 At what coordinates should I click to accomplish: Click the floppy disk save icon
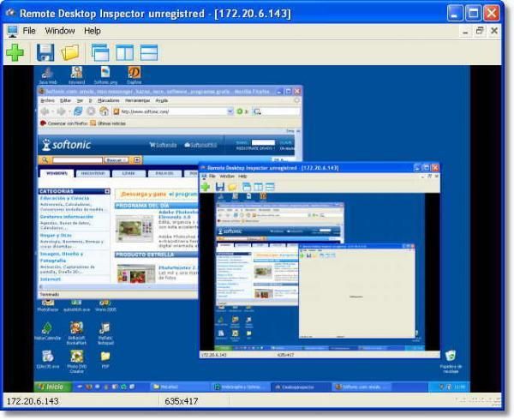coord(45,52)
